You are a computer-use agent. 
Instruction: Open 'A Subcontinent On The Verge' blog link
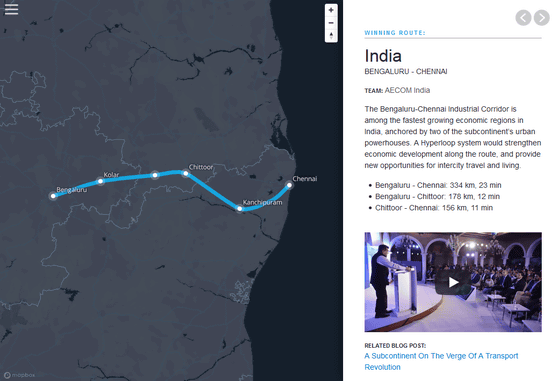coord(441,361)
